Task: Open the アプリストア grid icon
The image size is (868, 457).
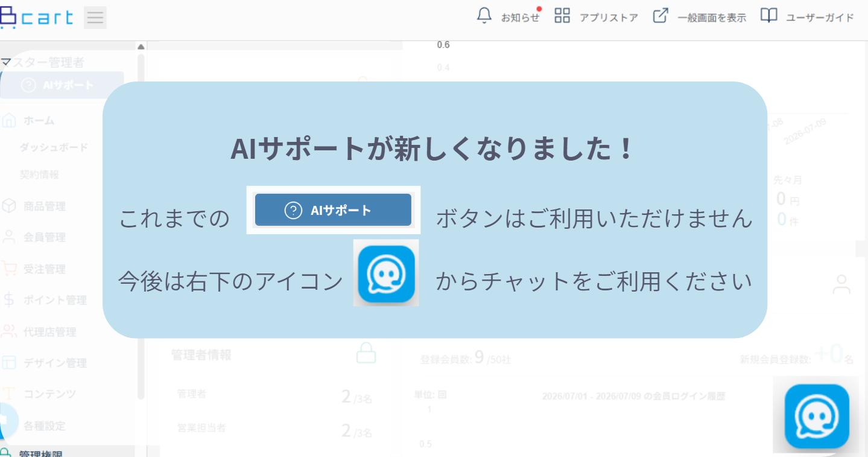Action: [562, 16]
